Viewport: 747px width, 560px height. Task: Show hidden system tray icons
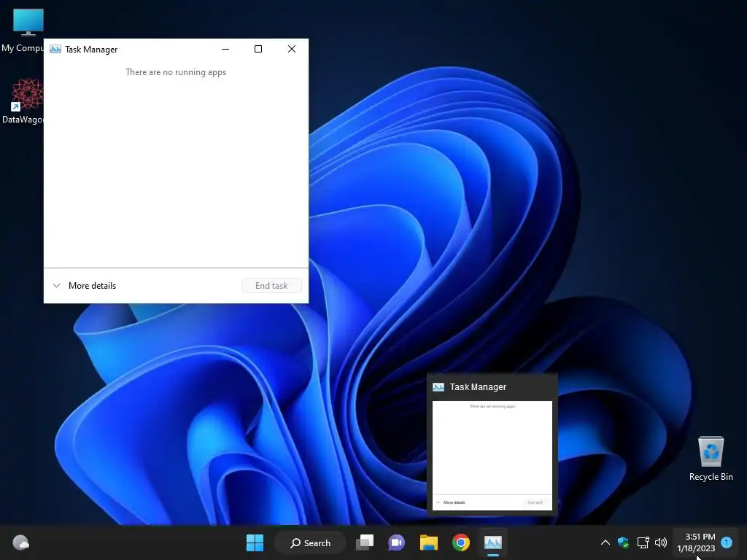click(x=605, y=542)
